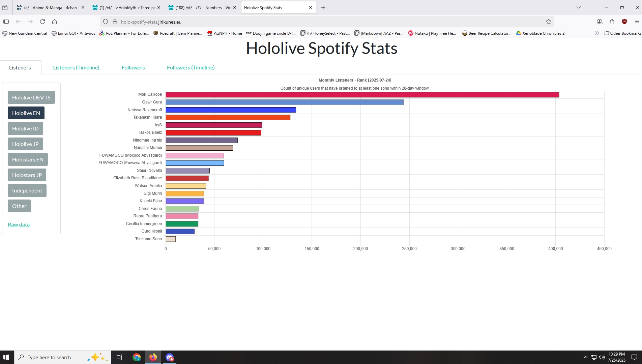Image resolution: width=642 pixels, height=364 pixels.
Task: Show more bookmarks overflow chevron
Action: pos(596,33)
